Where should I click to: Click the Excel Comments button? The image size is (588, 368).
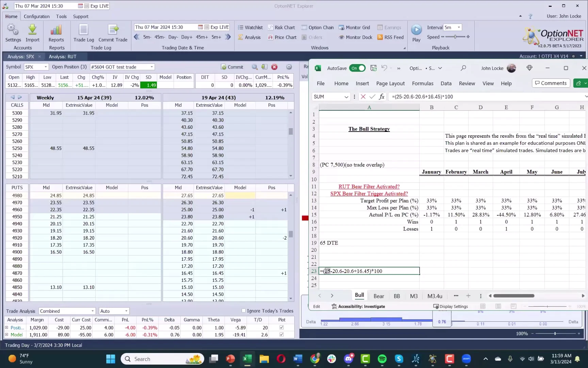[551, 83]
